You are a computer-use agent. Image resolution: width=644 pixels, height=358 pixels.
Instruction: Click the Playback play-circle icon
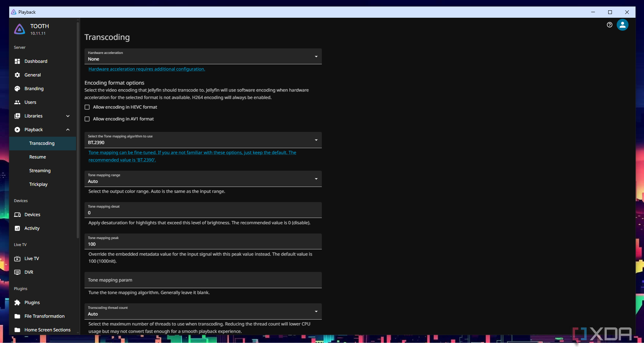[x=17, y=130]
